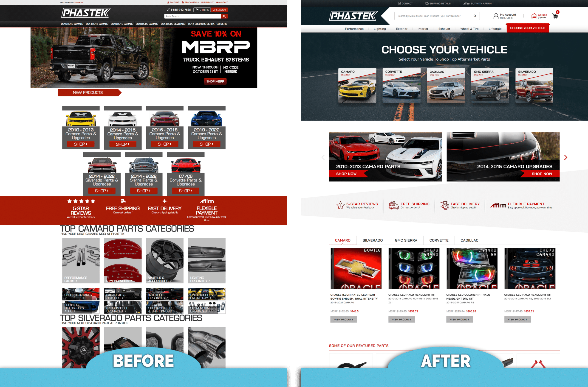Select the Performance navigation tab
The width and height of the screenshot is (588, 387).
coord(354,28)
